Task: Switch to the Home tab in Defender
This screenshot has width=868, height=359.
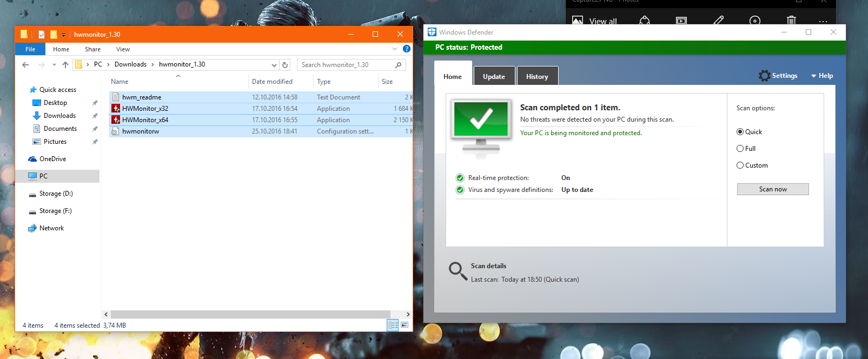Action: [x=453, y=76]
